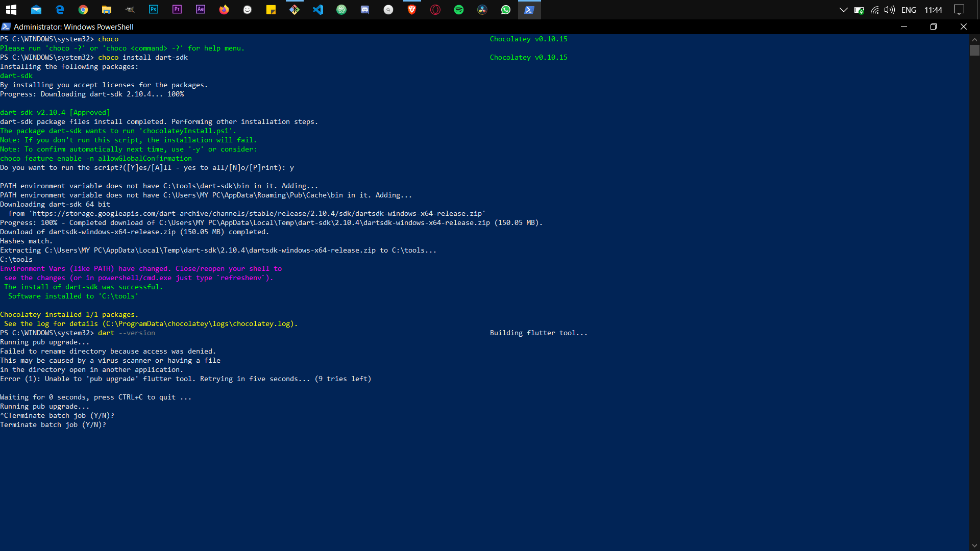Open the Brave browser taskbar icon
980x551 pixels.
tap(412, 10)
